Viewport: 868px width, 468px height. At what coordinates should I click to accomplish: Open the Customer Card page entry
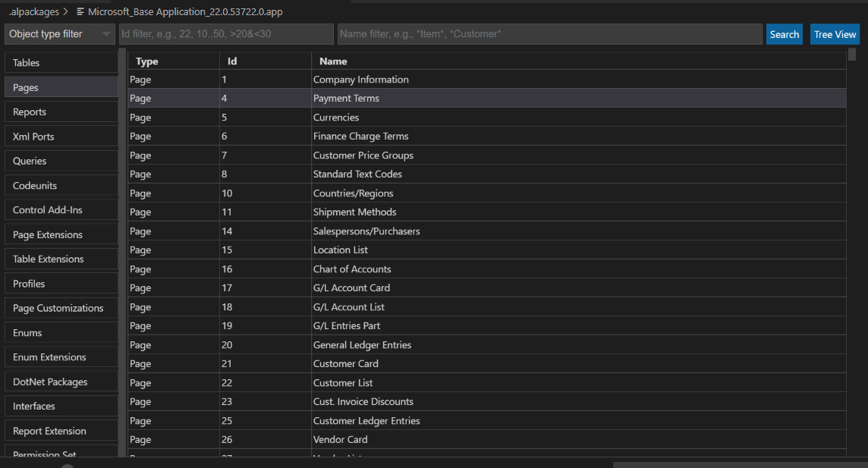coord(346,363)
